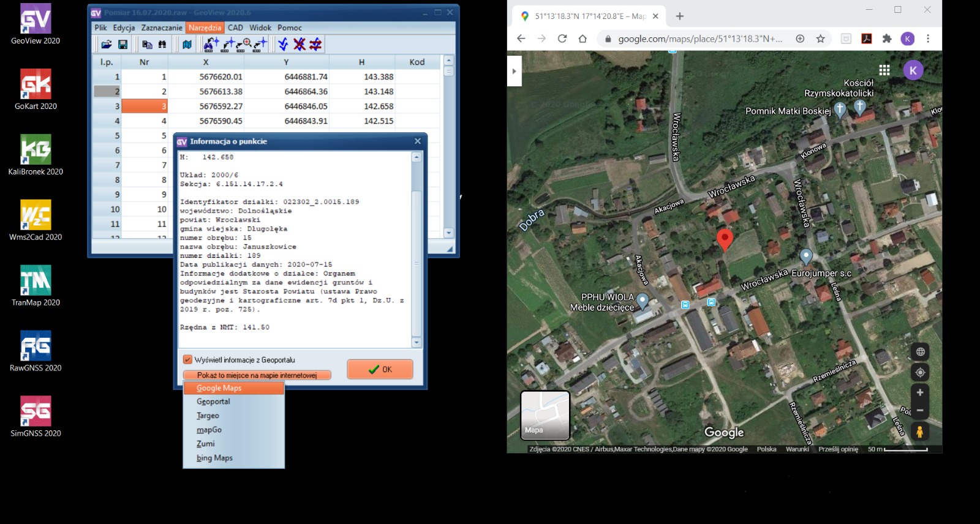
Task: Open the Narzędzia menu
Action: pos(205,28)
